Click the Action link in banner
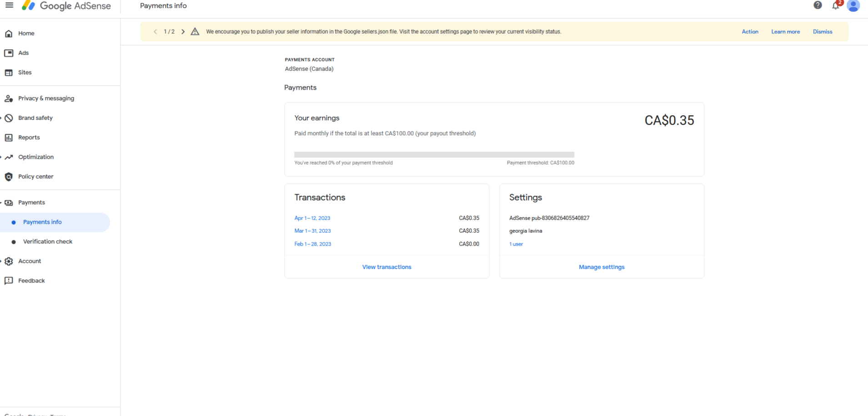This screenshot has width=868, height=416. point(750,32)
